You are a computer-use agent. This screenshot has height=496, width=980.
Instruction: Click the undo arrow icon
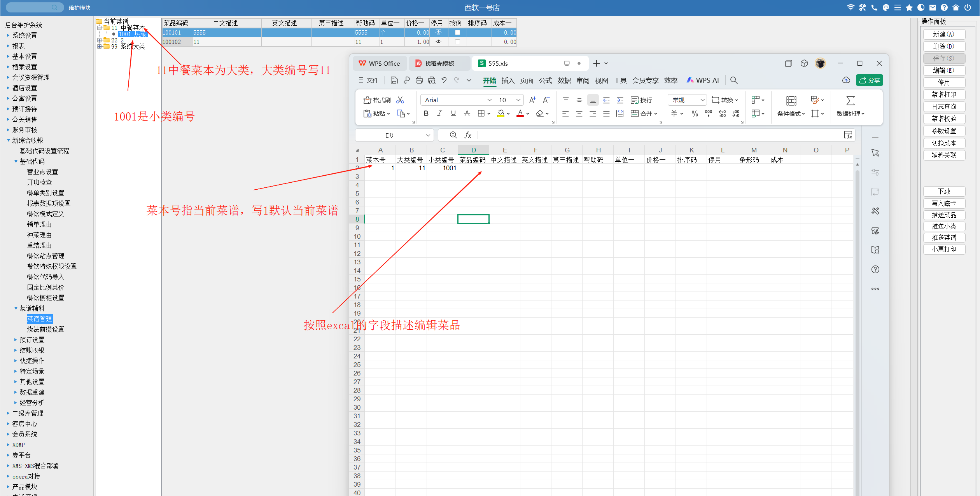click(444, 80)
